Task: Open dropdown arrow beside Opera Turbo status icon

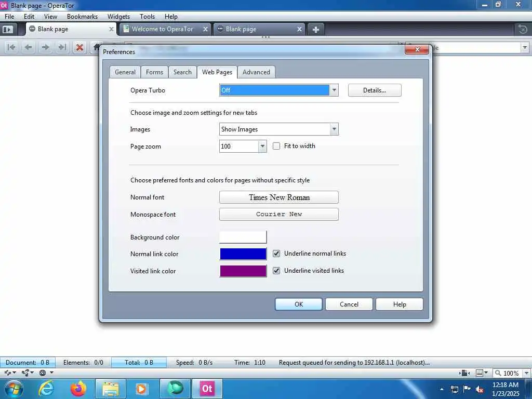Action: (x=51, y=373)
